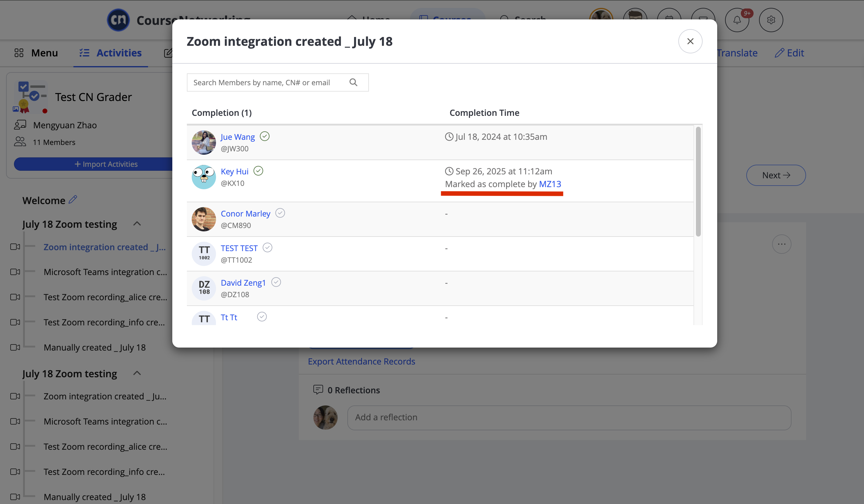The width and height of the screenshot is (864, 504).
Task: Mark Tt Tt as complete
Action: (x=262, y=317)
